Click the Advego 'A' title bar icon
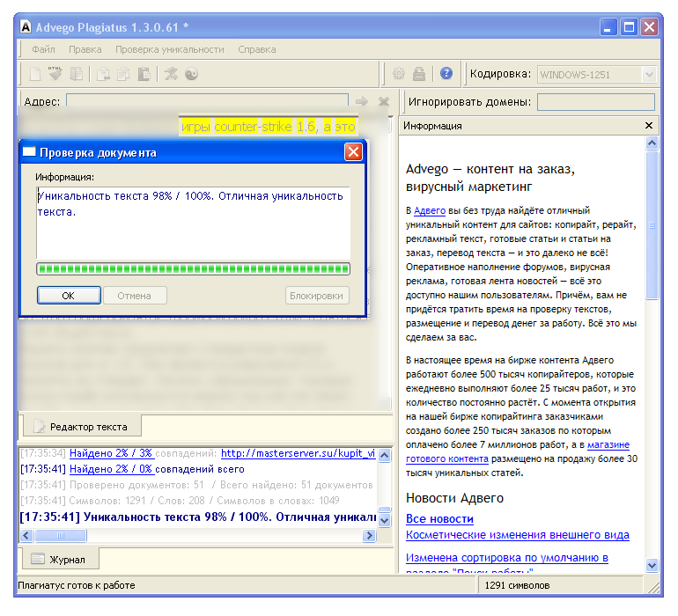 pos(26,27)
